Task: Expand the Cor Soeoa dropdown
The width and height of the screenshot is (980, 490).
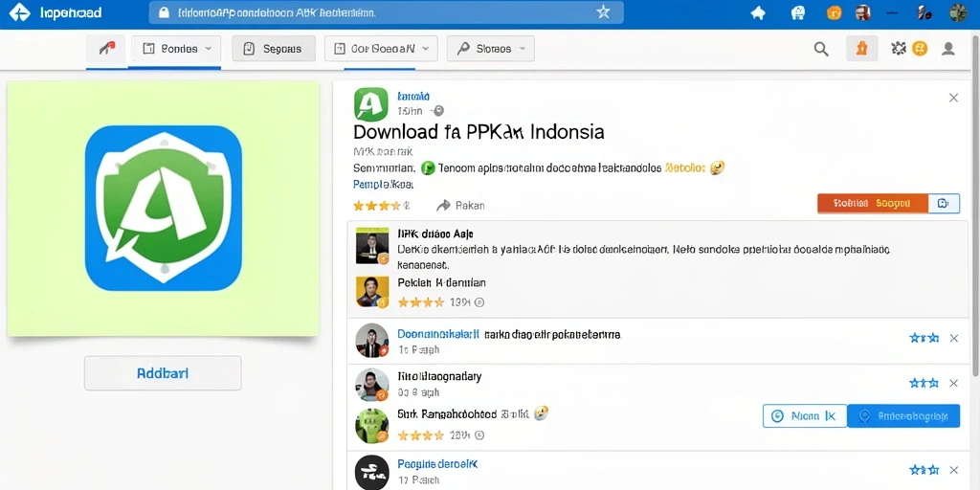Action: click(381, 49)
